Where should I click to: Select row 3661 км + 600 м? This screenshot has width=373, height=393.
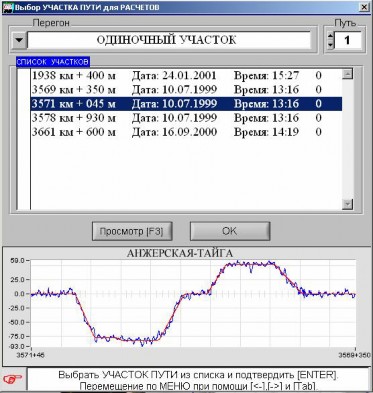coord(186,132)
